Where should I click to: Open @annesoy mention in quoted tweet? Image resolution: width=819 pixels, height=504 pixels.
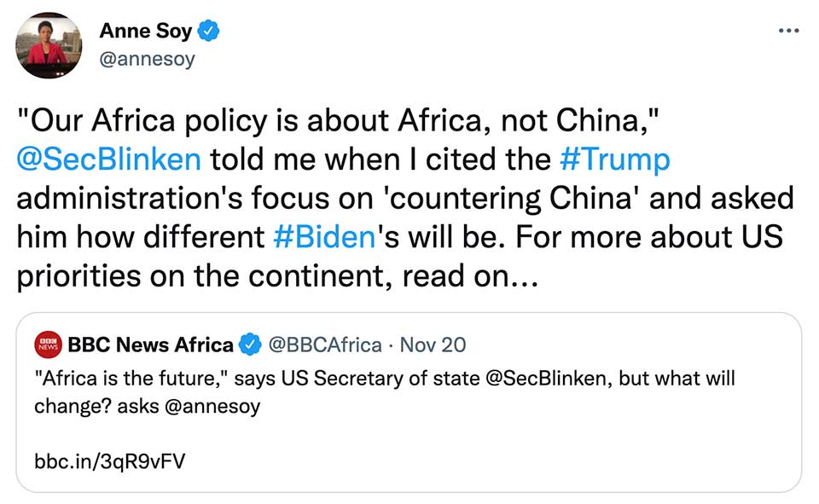point(209,406)
